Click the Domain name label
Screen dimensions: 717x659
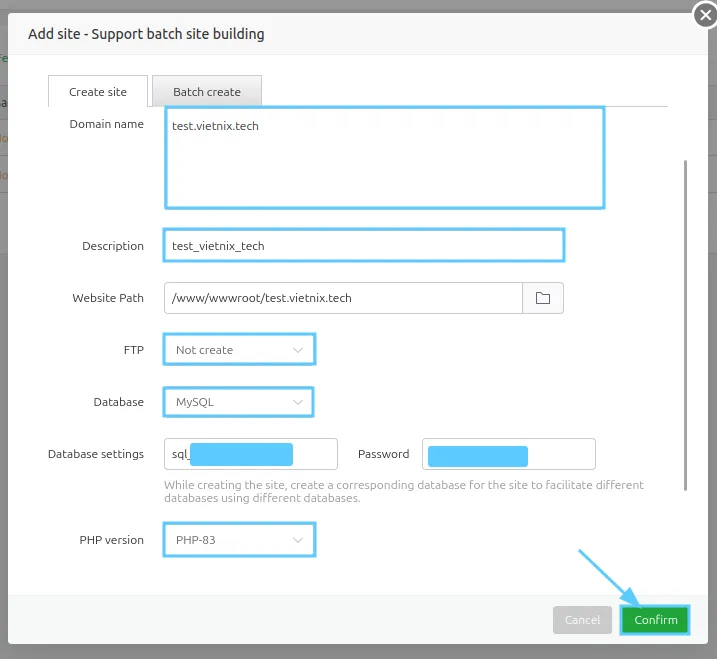[x=107, y=124]
